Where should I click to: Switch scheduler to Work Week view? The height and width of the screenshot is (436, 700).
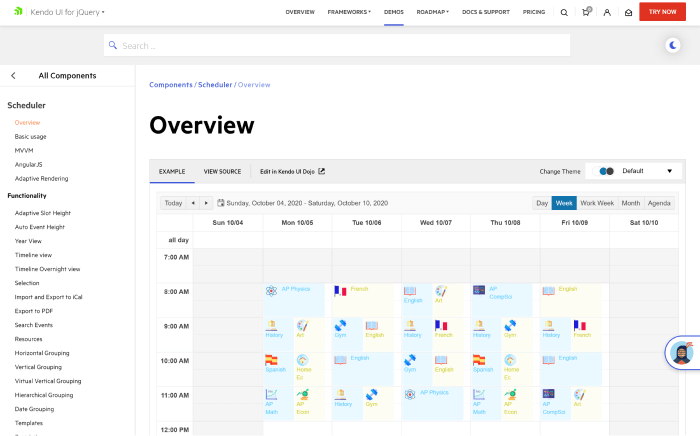[597, 203]
